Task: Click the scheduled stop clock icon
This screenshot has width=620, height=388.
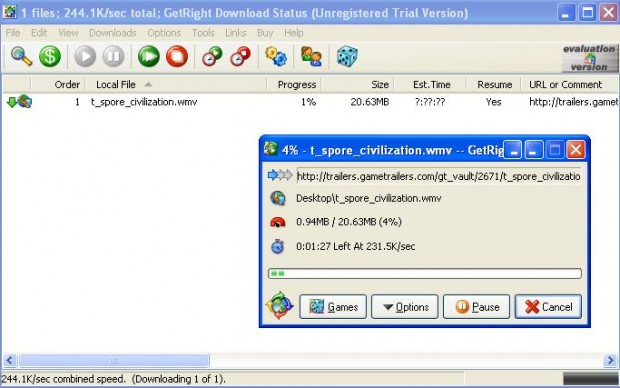Action: pyautogui.click(x=240, y=56)
